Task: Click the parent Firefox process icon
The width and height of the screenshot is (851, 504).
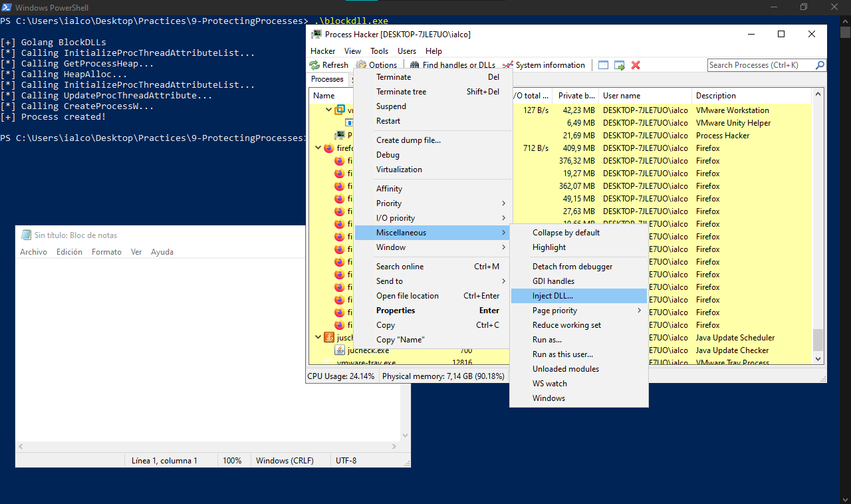Action: pyautogui.click(x=328, y=148)
